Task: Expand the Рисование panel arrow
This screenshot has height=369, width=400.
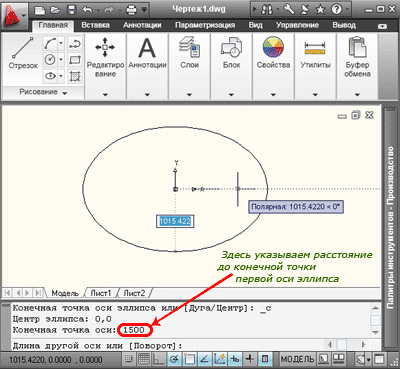Action: [65, 93]
